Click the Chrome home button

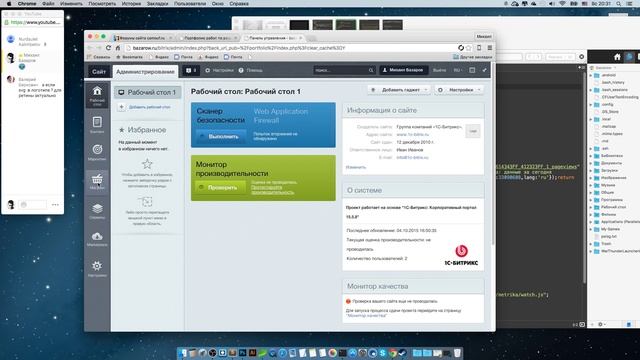point(118,48)
